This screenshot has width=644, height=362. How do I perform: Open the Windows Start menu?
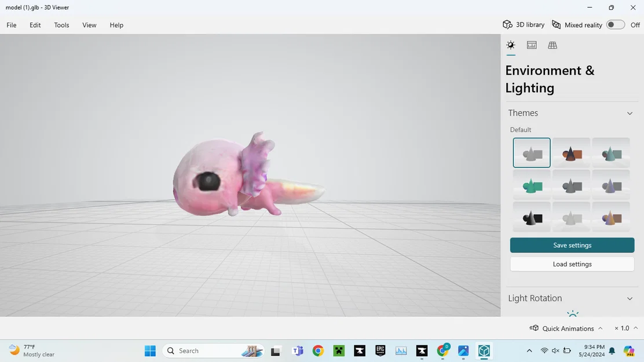point(151,351)
